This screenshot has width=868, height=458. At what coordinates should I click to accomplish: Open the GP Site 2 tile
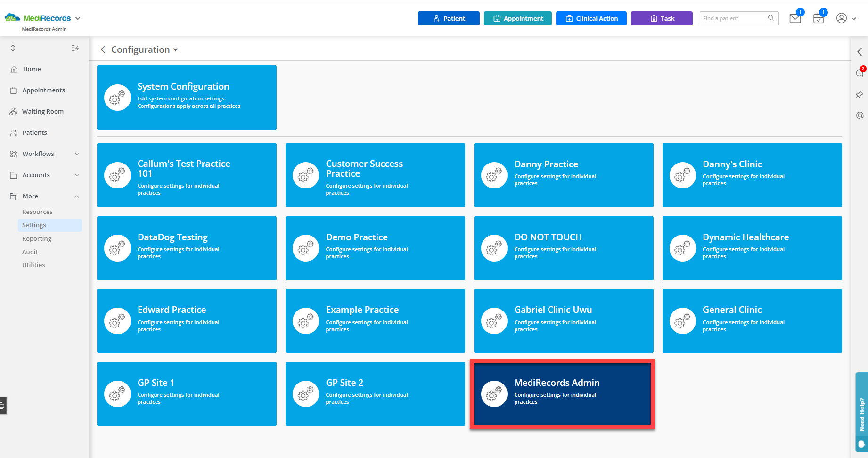pos(375,394)
